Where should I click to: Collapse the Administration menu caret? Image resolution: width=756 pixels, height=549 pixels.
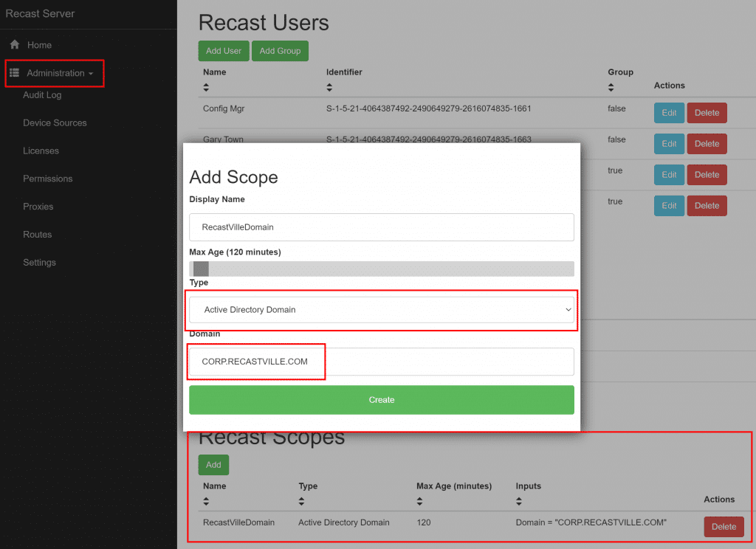tap(91, 74)
